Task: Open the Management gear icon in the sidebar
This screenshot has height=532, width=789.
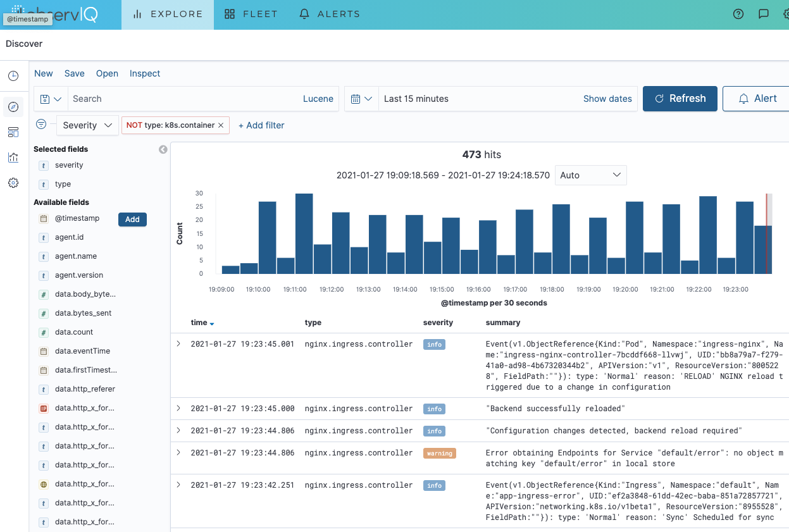Action: click(x=13, y=183)
